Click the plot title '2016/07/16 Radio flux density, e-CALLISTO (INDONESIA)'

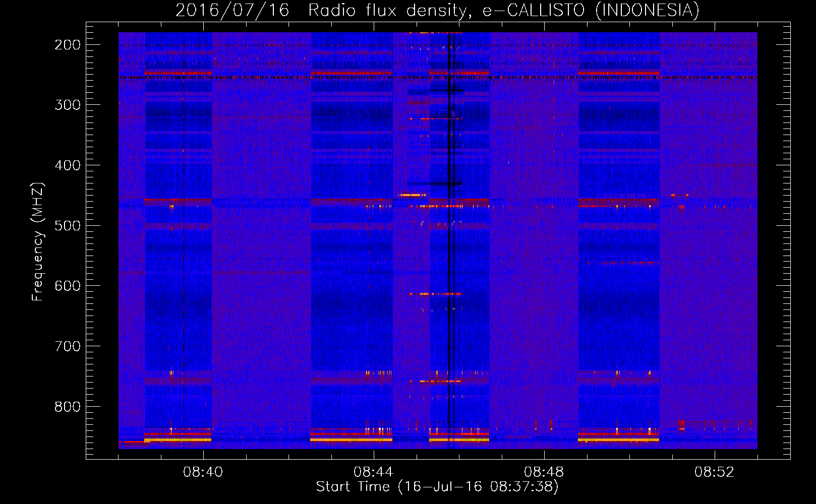coord(437,11)
